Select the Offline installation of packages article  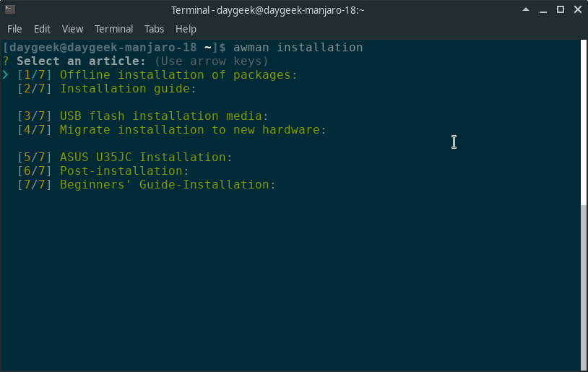tap(178, 75)
